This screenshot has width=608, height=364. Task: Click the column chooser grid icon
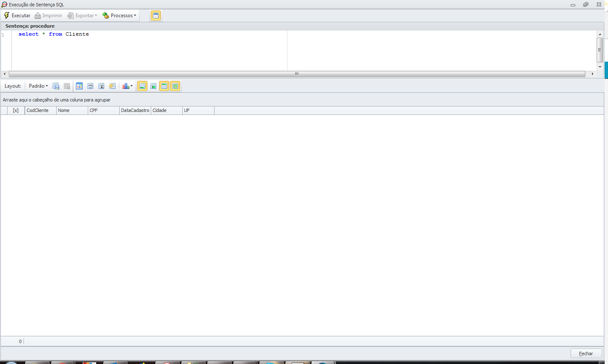coord(79,86)
